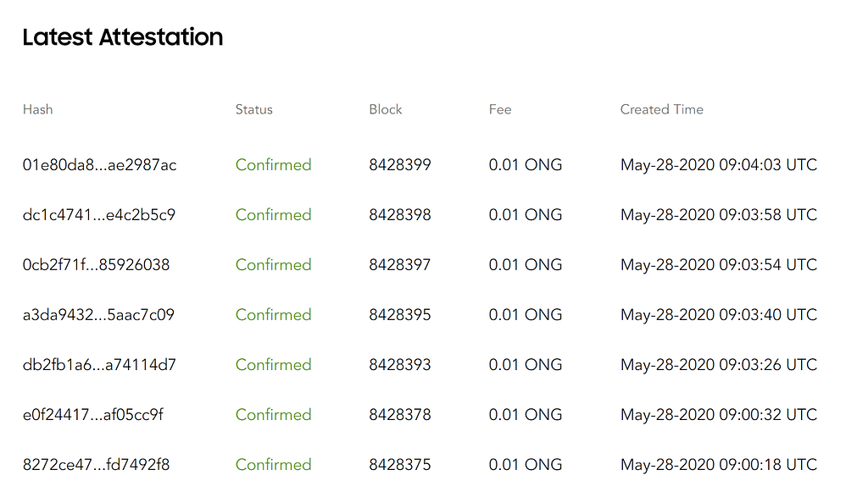Click the Status column header
Screen dimensions: 868x492
click(x=254, y=109)
